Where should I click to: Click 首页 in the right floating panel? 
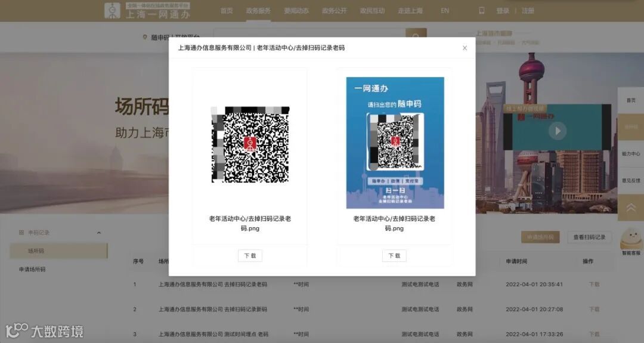(x=631, y=100)
